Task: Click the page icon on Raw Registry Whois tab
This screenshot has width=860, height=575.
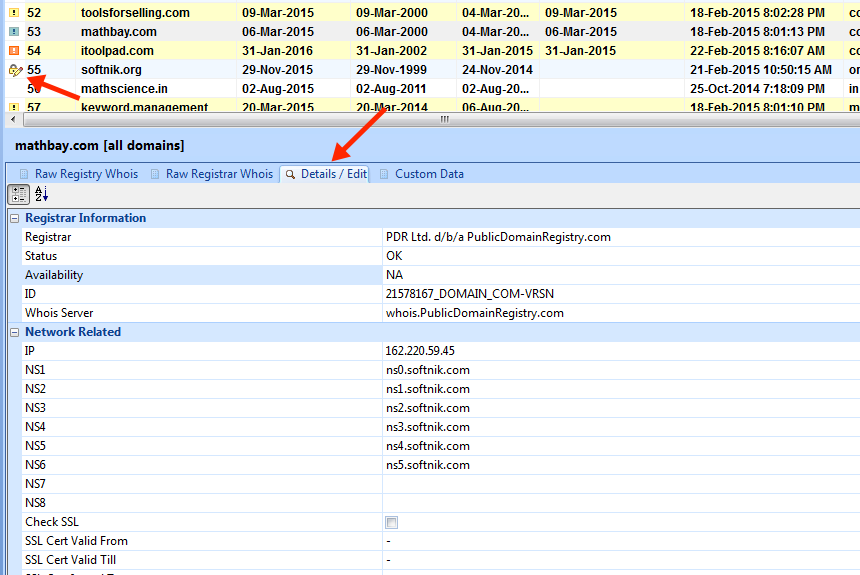Action: (x=24, y=174)
